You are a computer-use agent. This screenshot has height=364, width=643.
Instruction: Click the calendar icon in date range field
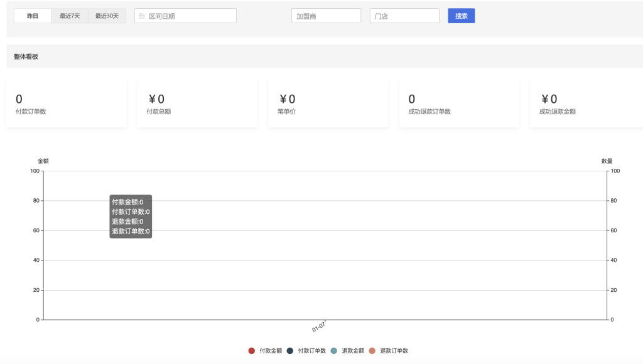[x=142, y=16]
